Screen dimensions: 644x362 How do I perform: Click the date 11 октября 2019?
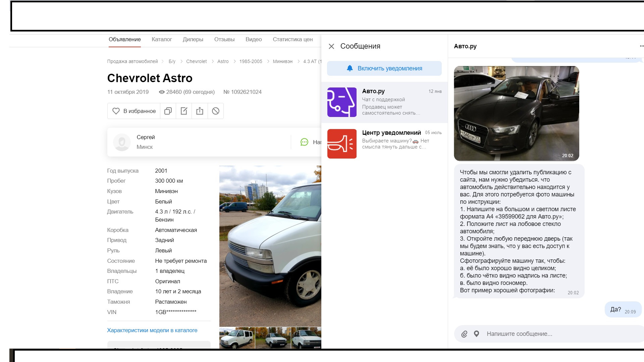click(128, 92)
